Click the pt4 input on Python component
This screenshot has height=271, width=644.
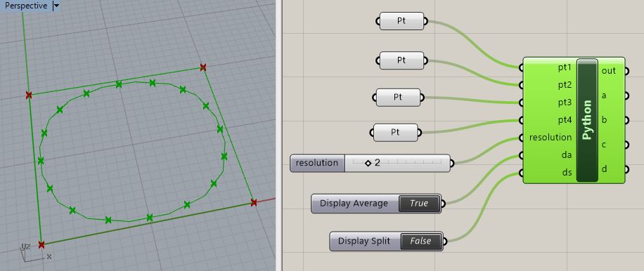click(565, 120)
